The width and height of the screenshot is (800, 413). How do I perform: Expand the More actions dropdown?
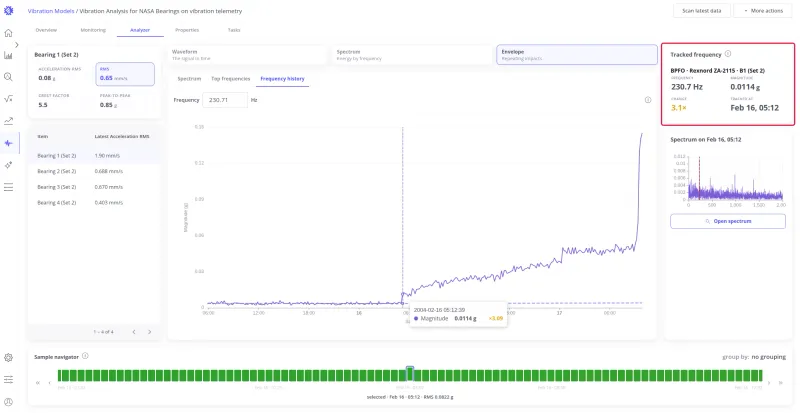pos(763,11)
